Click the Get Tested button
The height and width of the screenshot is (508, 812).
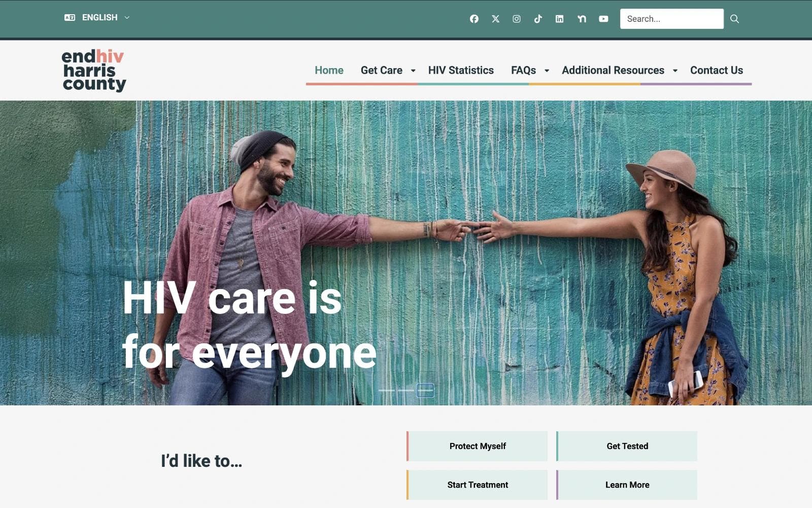pos(627,446)
